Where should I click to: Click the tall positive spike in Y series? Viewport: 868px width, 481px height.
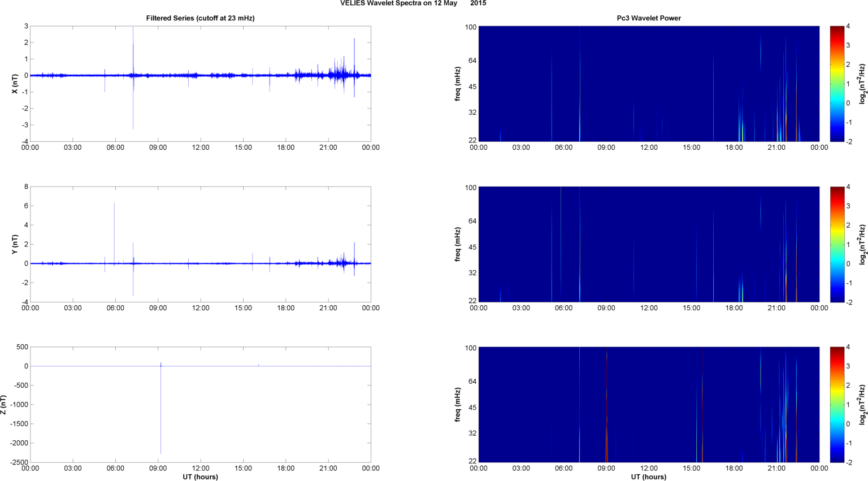[114, 233]
